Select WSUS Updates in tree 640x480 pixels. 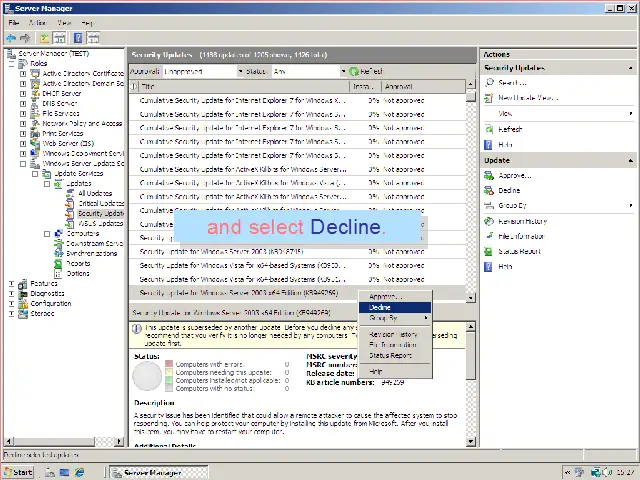pyautogui.click(x=100, y=223)
